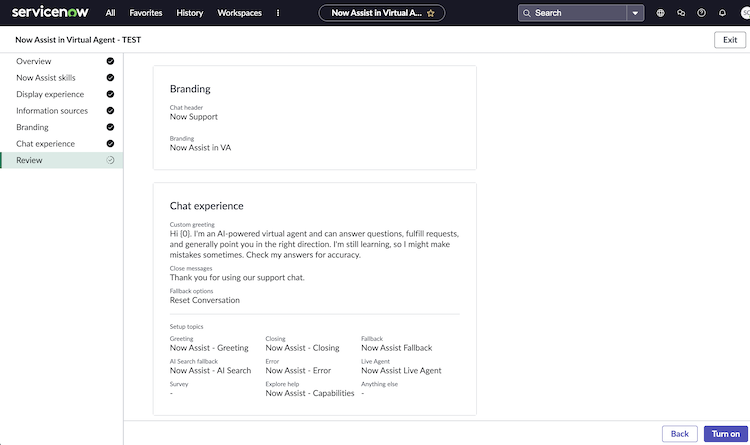Image resolution: width=750 pixels, height=445 pixels.
Task: Click the 'Now Assist in Virtual Agent - TEST' title
Action: coord(78,40)
